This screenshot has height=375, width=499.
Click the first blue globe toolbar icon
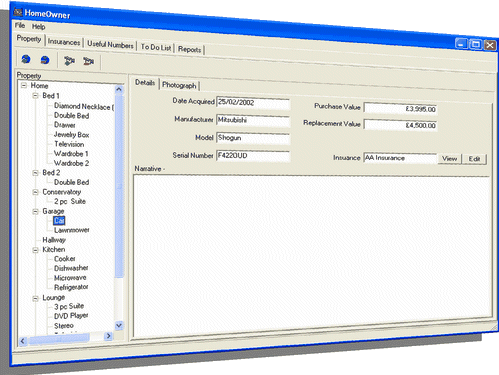click(26, 59)
